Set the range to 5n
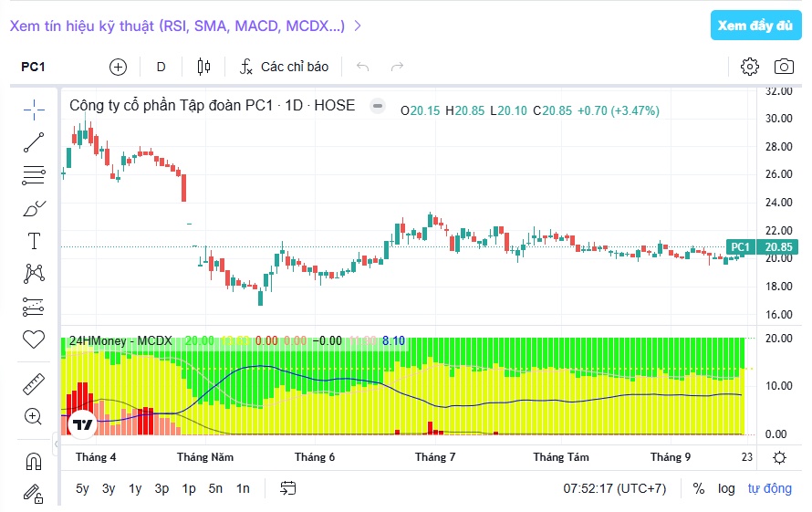The height and width of the screenshot is (512, 812). pos(215,488)
